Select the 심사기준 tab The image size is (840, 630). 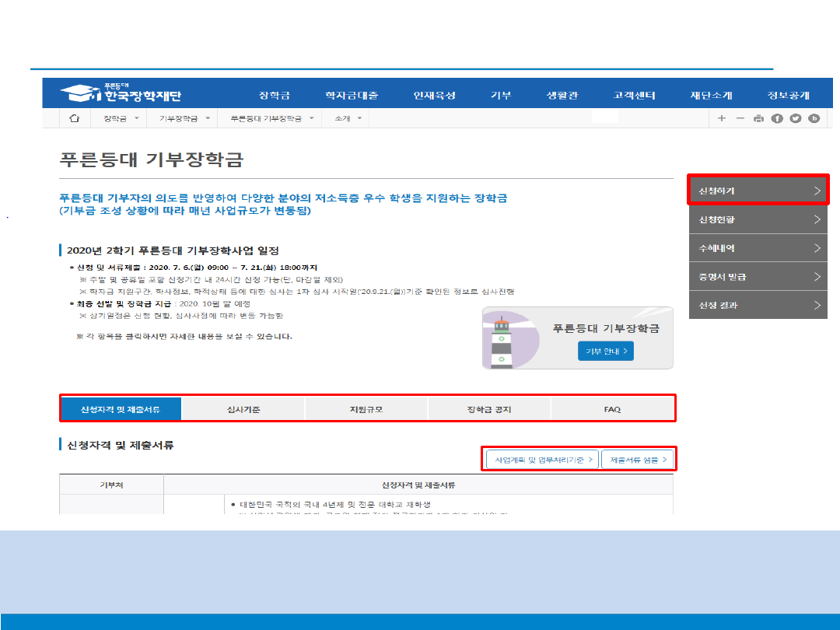click(x=243, y=409)
